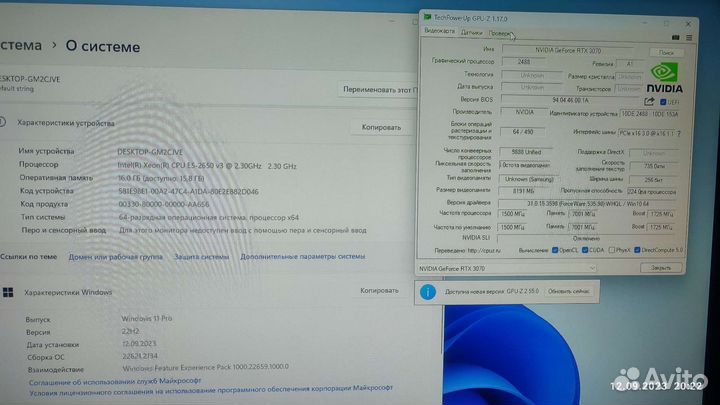Open Домен или рабочая группа link
Viewport: 720px width, 405px height.
116,257
